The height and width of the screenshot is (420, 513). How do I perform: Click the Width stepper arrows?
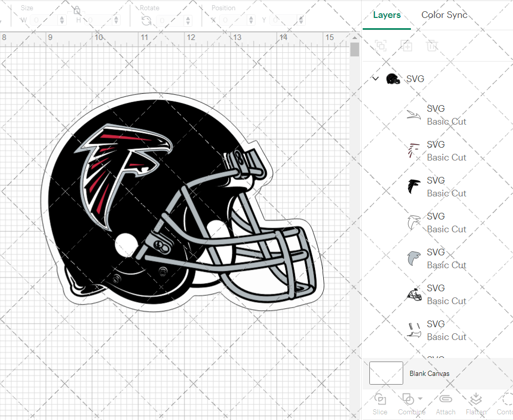(x=62, y=21)
